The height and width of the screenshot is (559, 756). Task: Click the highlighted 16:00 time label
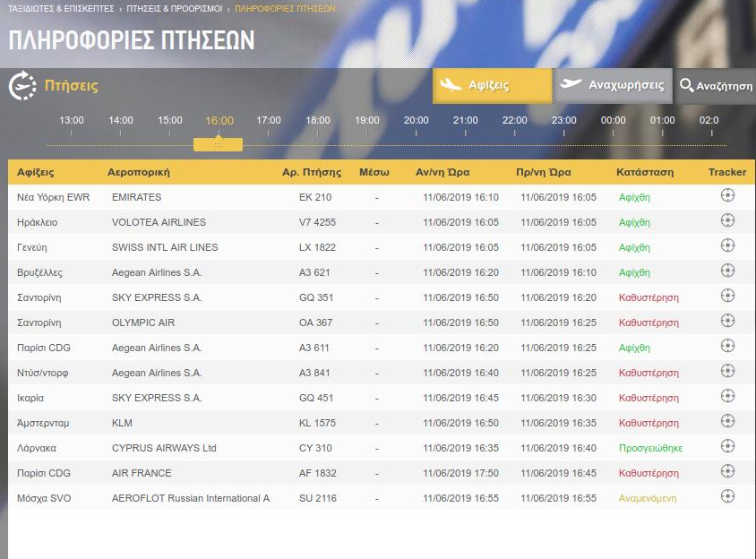(x=219, y=121)
